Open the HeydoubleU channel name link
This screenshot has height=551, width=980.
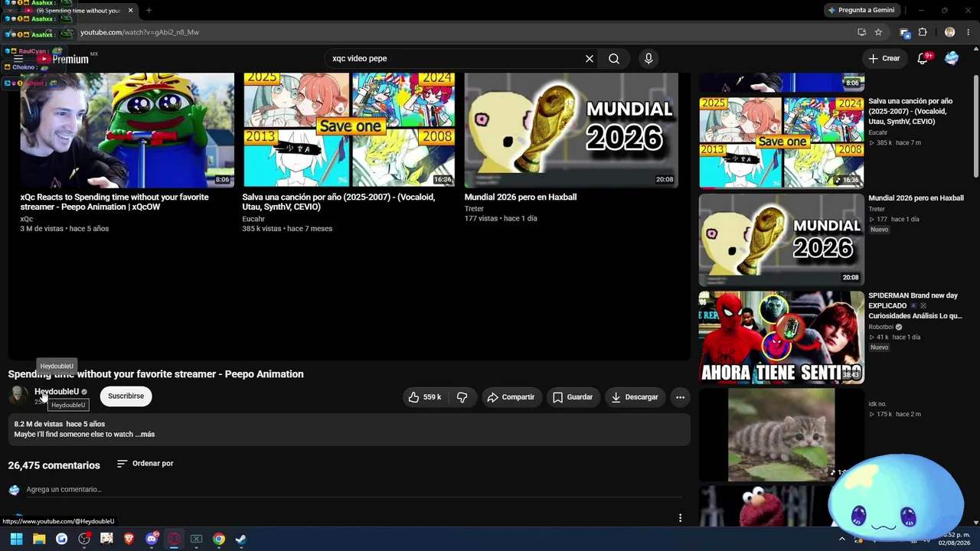57,392
